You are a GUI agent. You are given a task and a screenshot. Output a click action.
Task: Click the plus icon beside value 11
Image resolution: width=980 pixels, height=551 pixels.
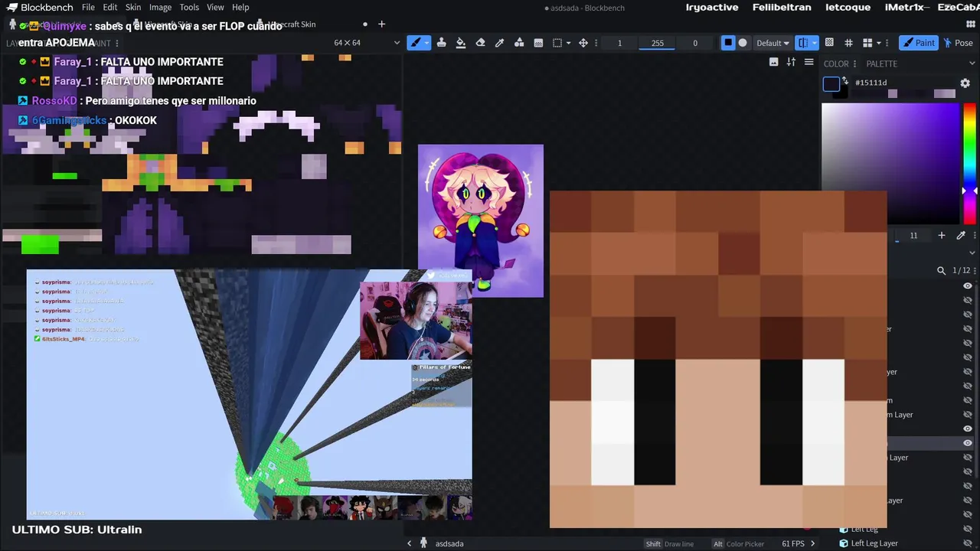click(942, 236)
